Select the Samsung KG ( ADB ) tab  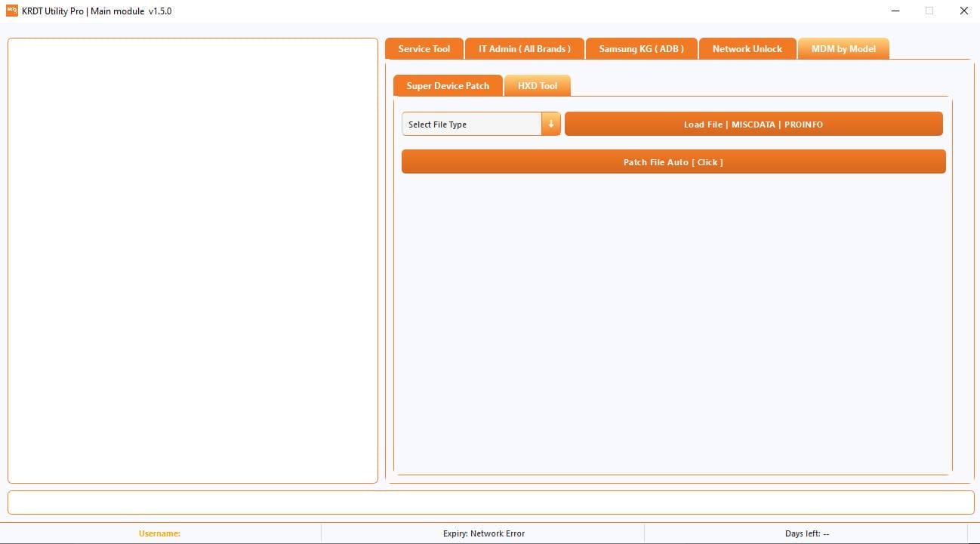(641, 48)
